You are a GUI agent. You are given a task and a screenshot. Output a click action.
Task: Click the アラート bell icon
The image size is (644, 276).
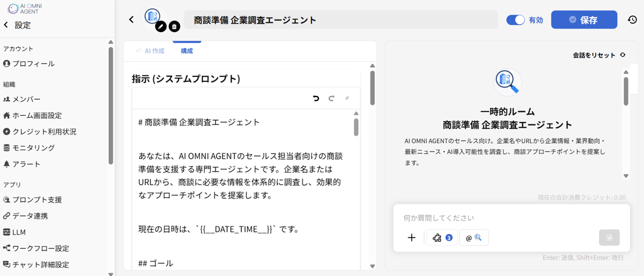[6, 164]
